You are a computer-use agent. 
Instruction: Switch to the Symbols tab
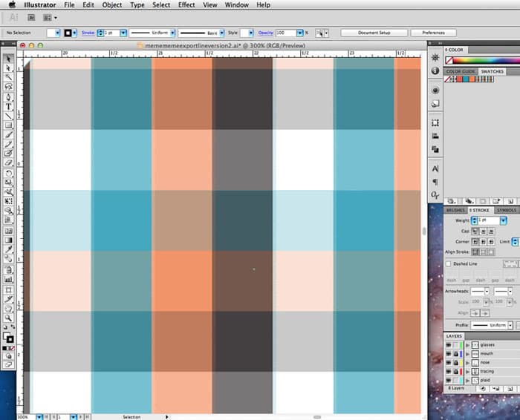point(507,210)
